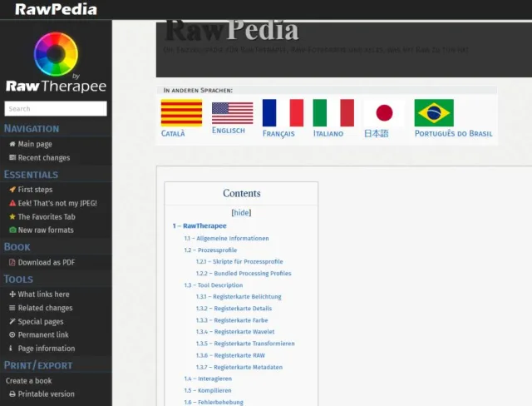Open New raw formats page
Viewport: 532px width, 406px height.
(x=46, y=230)
